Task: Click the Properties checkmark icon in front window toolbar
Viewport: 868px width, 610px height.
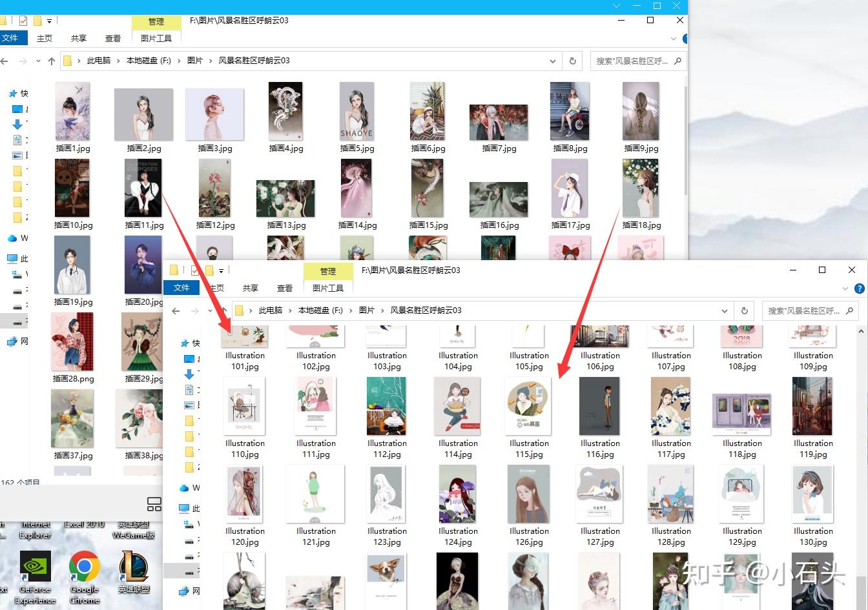Action: click(x=195, y=270)
